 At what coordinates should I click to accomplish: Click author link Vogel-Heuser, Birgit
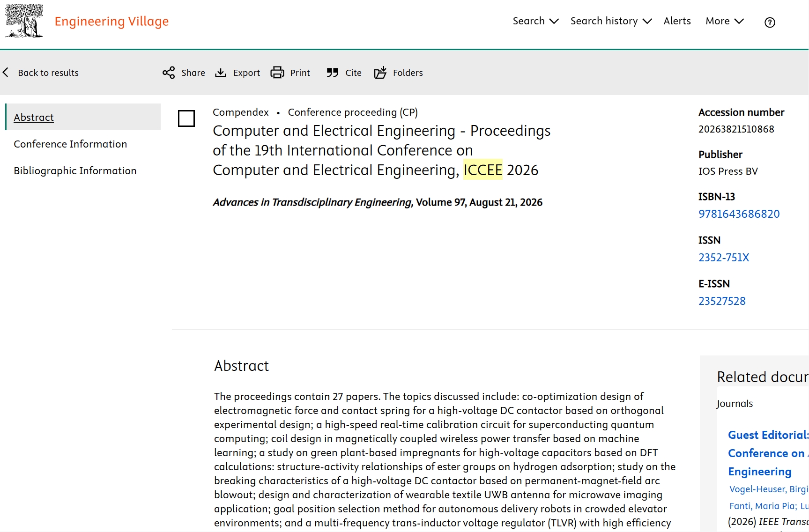(769, 489)
